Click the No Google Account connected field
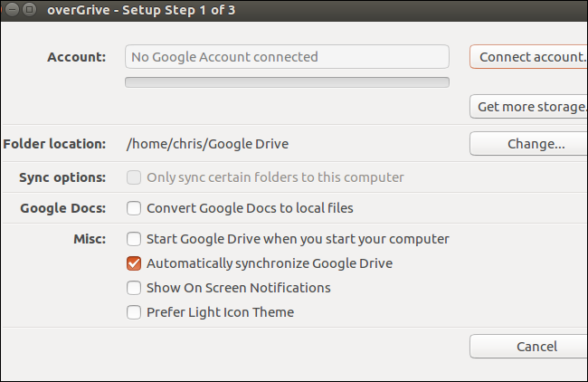 (x=287, y=57)
